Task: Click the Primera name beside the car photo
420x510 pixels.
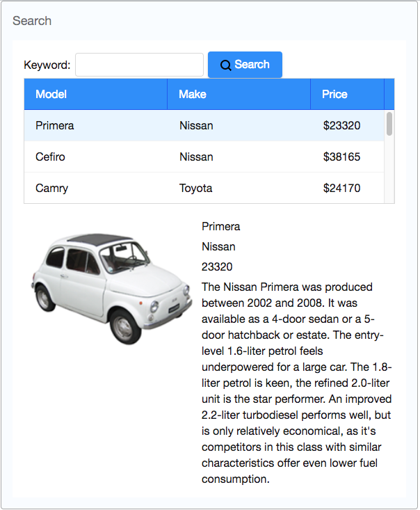Action: 221,227
